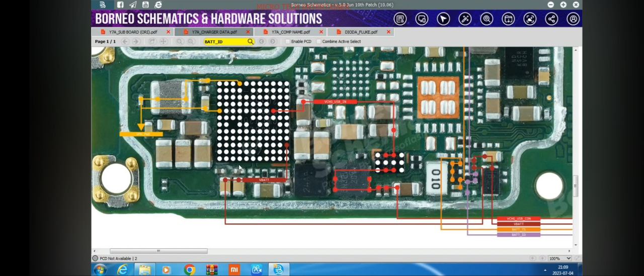
Task: Open the Windows Start menu
Action: tap(100, 269)
